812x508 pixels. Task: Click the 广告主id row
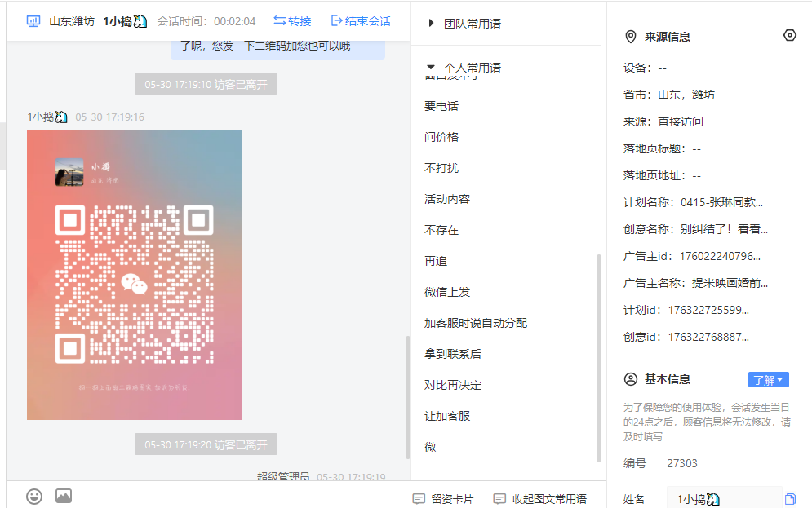click(x=692, y=256)
